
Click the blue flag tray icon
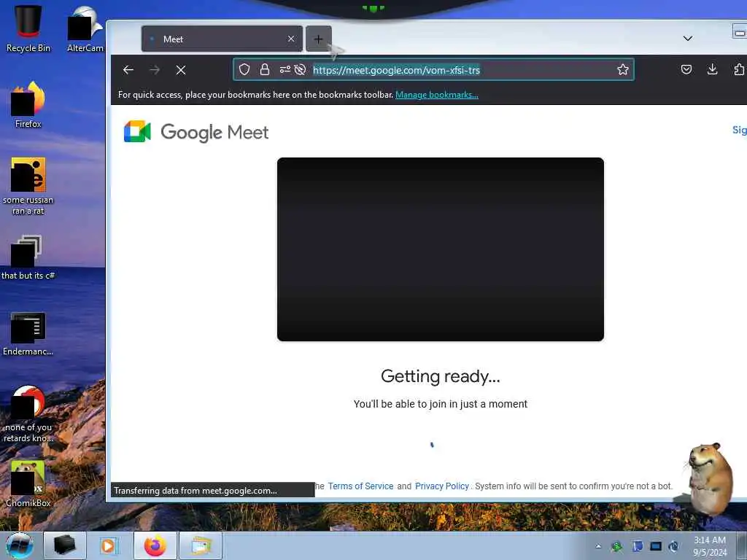(x=638, y=546)
